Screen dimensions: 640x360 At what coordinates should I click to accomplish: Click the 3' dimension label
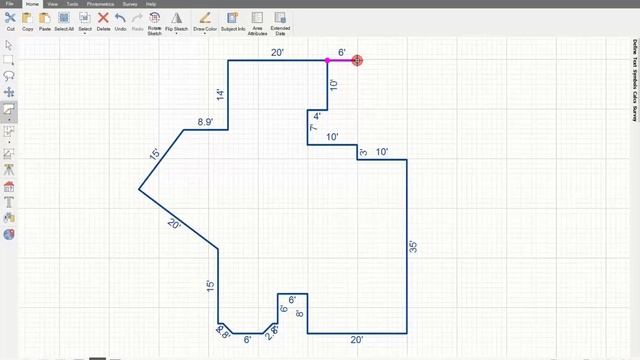point(363,153)
